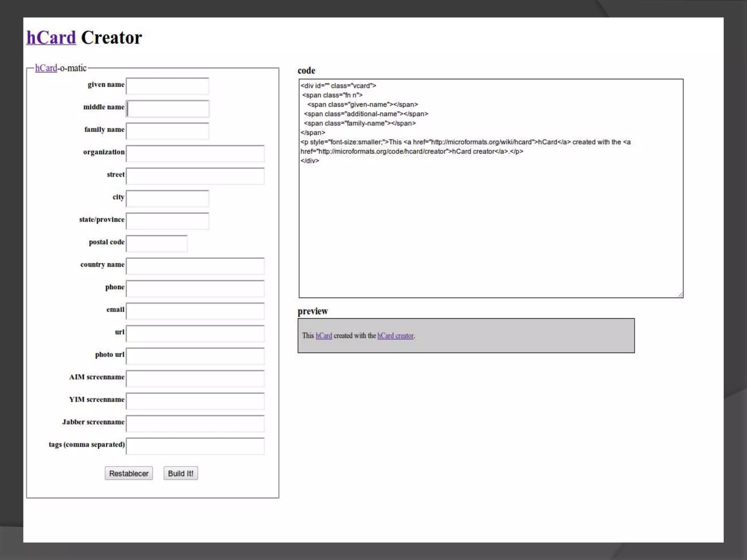This screenshot has width=747, height=560.
Task: Click the postal code field
Action: click(x=157, y=244)
